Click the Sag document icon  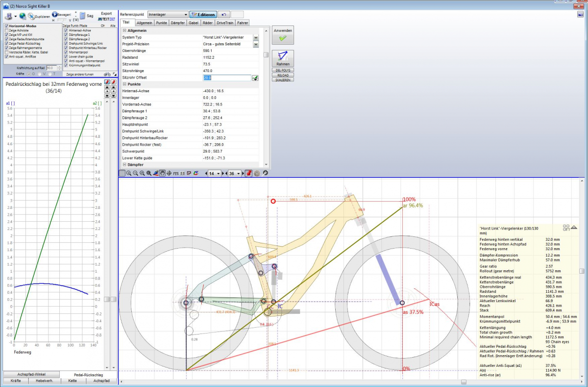point(82,16)
